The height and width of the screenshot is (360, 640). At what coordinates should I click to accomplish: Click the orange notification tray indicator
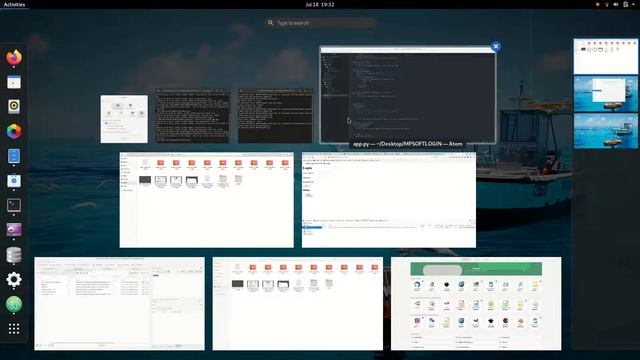598,4
